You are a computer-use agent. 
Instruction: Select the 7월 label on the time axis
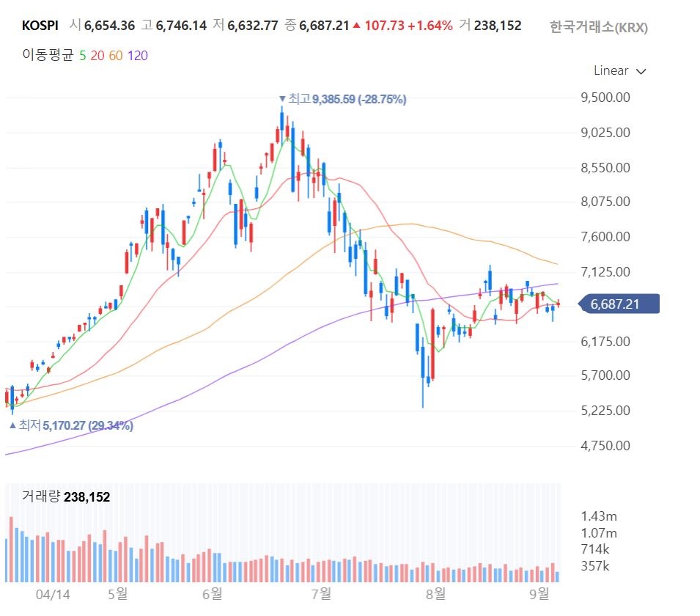point(321,594)
